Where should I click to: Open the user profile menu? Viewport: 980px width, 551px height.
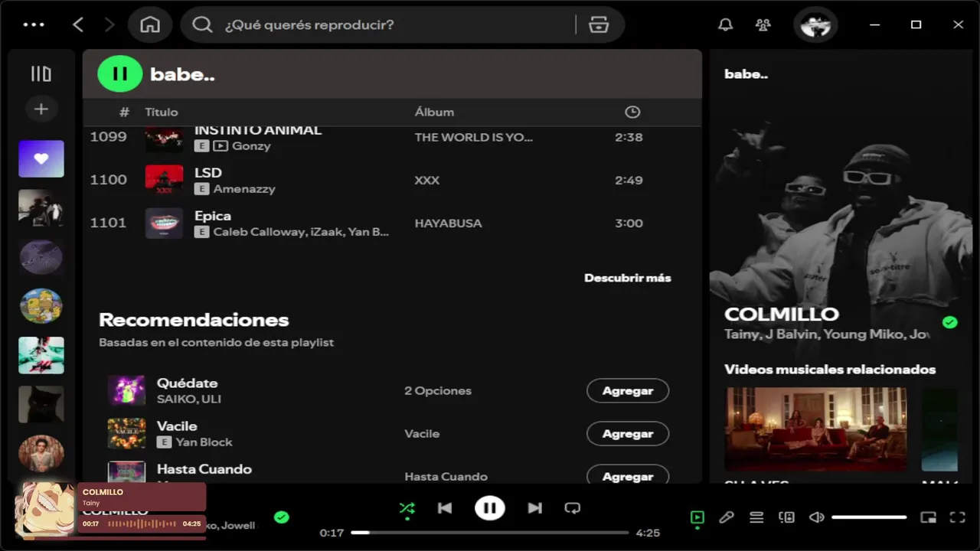[815, 25]
